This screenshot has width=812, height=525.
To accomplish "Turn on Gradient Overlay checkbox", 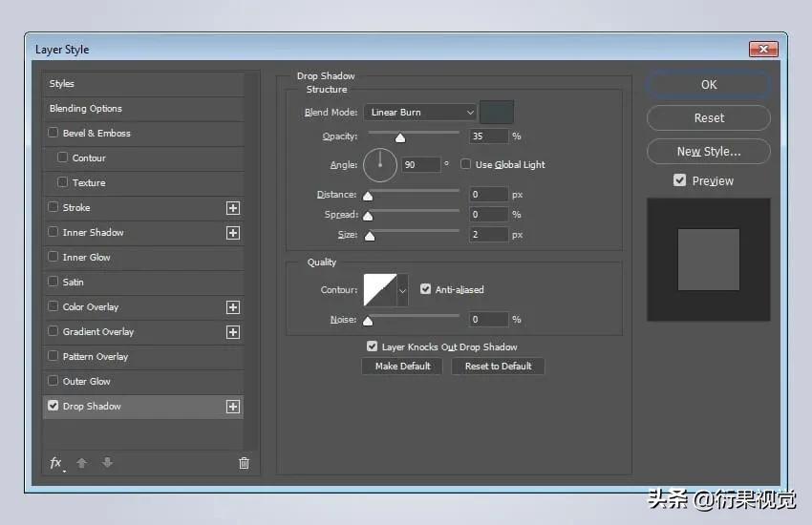I will coord(53,331).
